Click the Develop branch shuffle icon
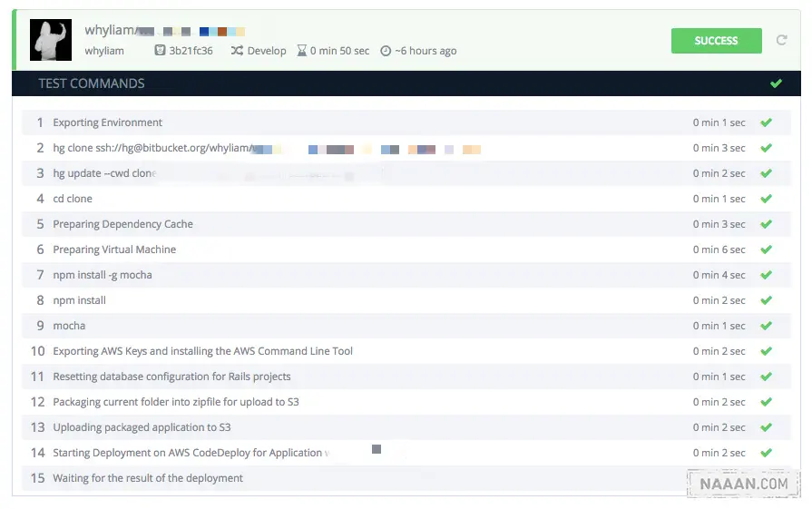 point(237,51)
